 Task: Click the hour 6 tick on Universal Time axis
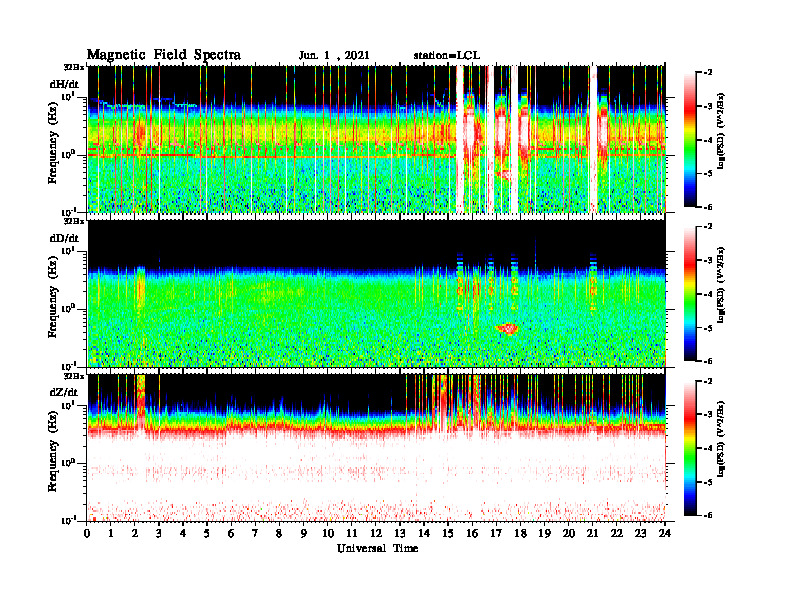[x=231, y=534]
